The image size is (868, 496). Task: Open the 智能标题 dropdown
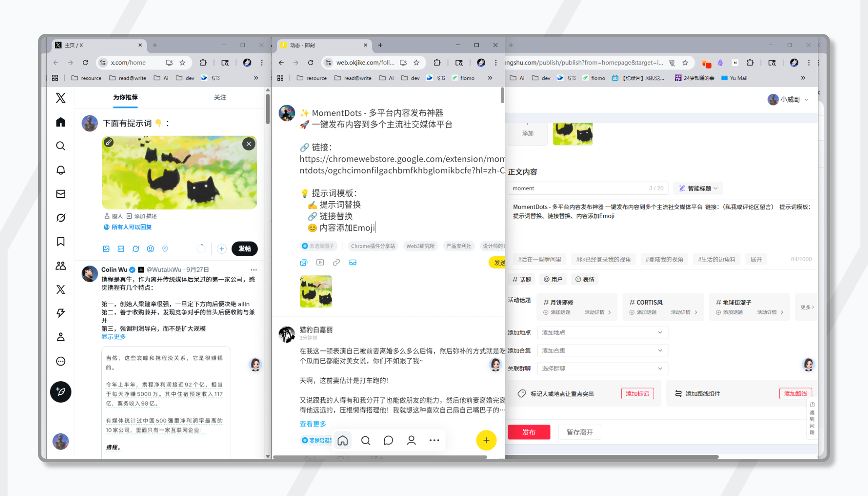[x=698, y=188]
